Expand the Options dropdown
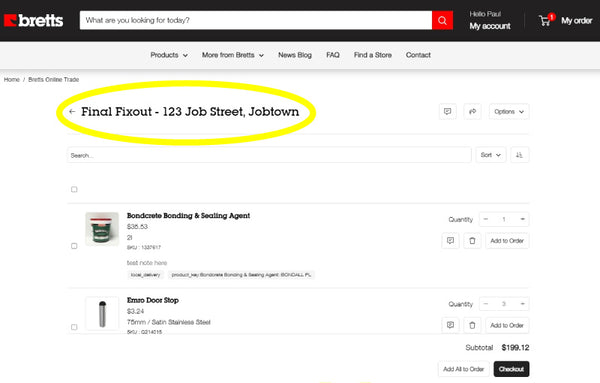The image size is (600, 383). click(509, 112)
